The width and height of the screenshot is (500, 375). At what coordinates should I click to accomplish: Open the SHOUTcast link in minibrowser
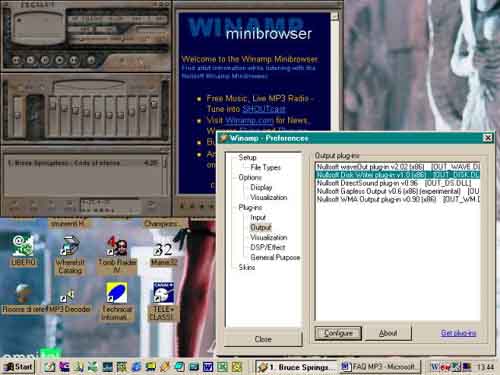[x=264, y=109]
